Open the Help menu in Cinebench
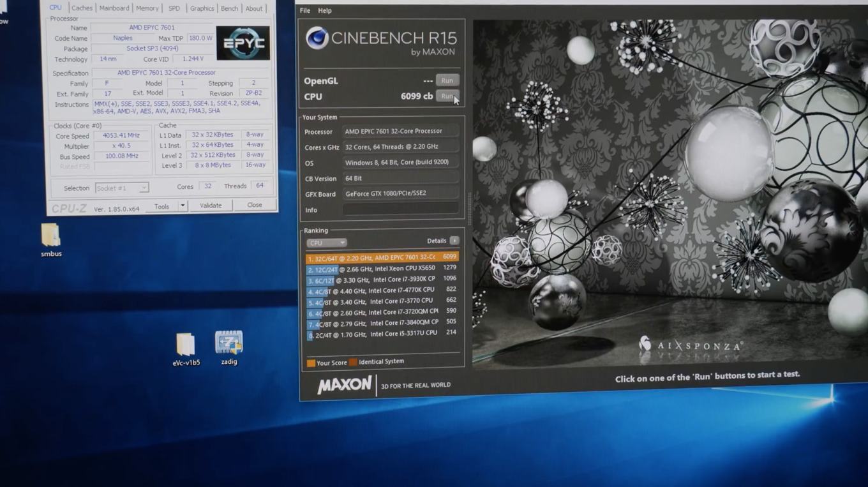The width and height of the screenshot is (868, 487). click(x=325, y=11)
